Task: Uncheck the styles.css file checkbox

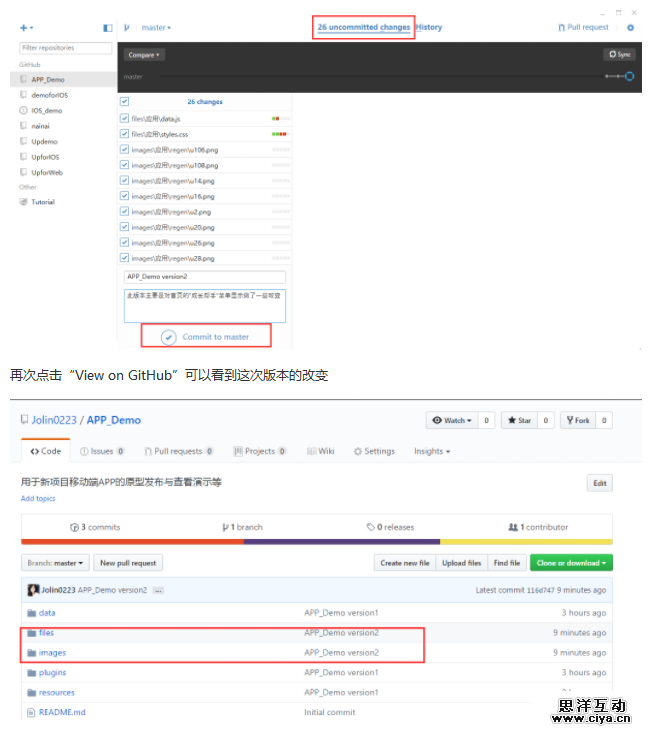Action: pyautogui.click(x=125, y=134)
